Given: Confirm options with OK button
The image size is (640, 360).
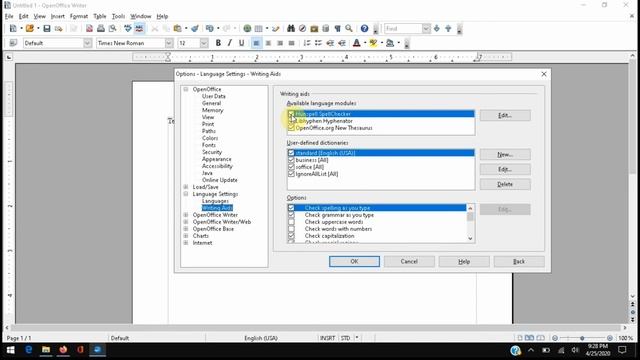Looking at the screenshot, I should click(x=354, y=262).
